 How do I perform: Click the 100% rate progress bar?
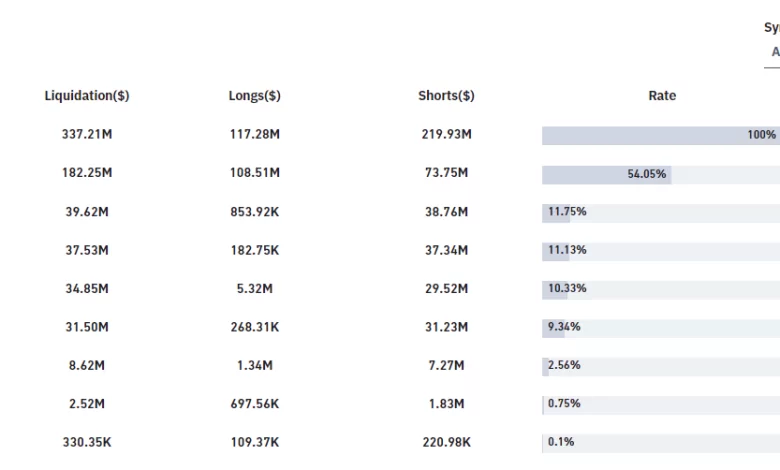(660, 135)
